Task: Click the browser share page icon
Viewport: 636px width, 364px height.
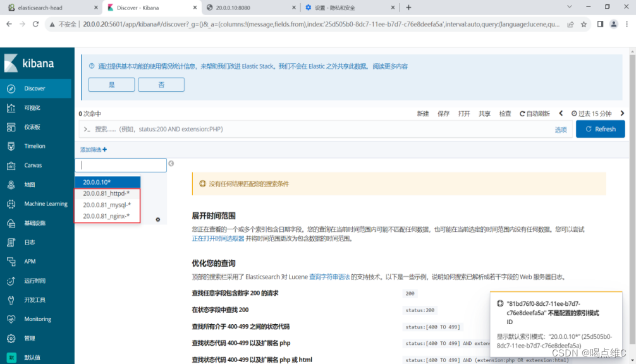Action: pyautogui.click(x=570, y=24)
